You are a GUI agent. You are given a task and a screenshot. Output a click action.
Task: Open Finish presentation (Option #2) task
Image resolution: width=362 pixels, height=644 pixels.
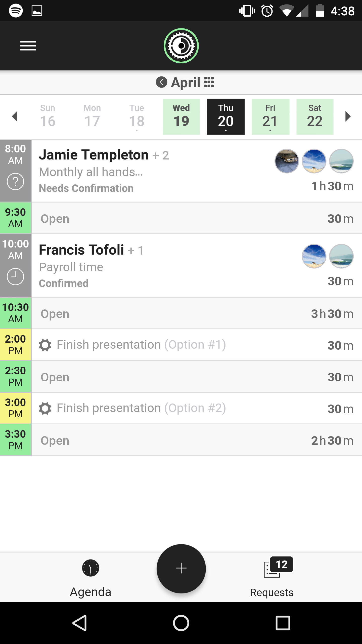[141, 408]
